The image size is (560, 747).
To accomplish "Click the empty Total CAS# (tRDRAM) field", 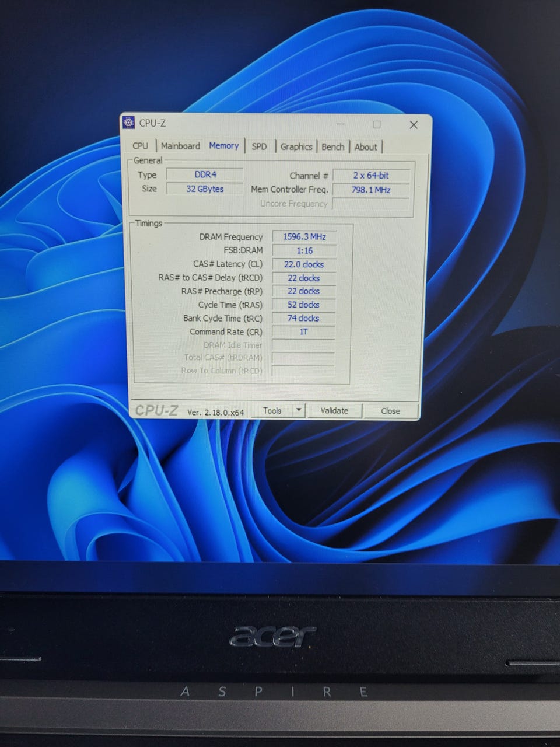I will (303, 358).
